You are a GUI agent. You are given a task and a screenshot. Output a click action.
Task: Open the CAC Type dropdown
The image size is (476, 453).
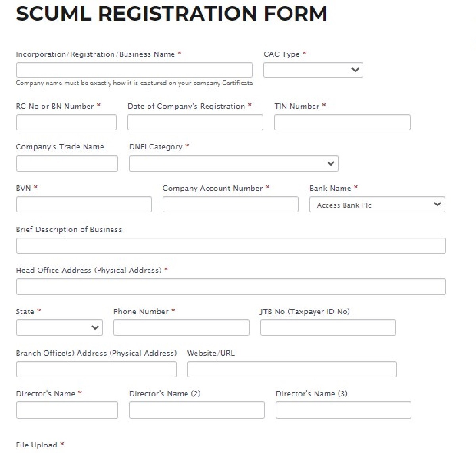(313, 70)
